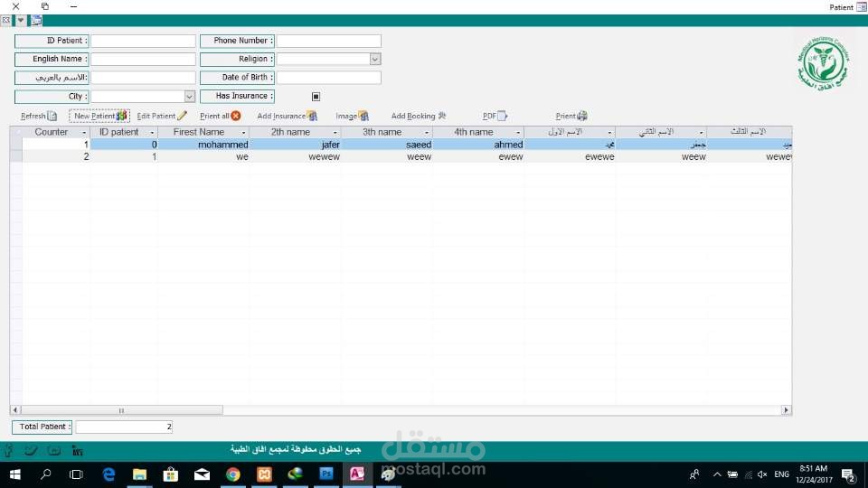Open the Counter column filter arrow
This screenshot has width=868, height=488.
pos(84,133)
